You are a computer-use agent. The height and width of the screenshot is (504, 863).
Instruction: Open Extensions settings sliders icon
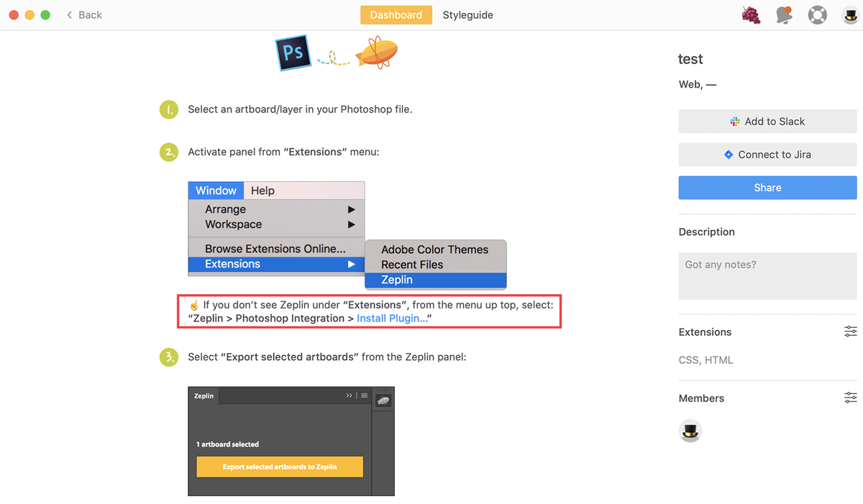(851, 331)
